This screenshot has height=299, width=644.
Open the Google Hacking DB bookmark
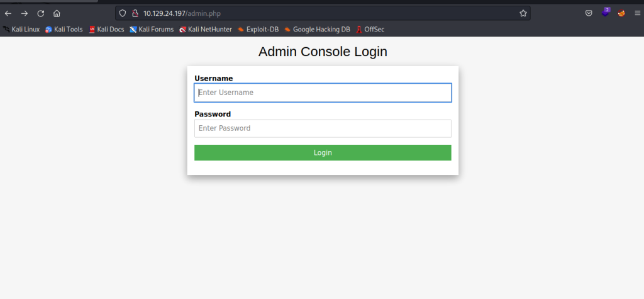point(317,29)
